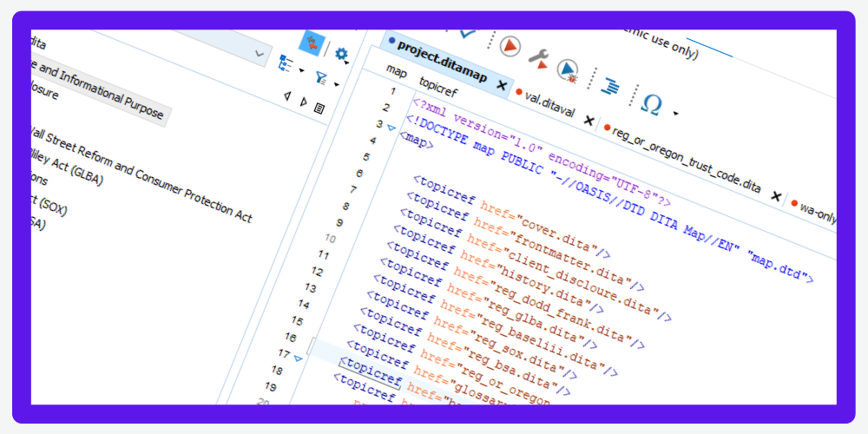The width and height of the screenshot is (868, 434).
Task: Click the Format and Indent icon
Action: pyautogui.click(x=610, y=86)
